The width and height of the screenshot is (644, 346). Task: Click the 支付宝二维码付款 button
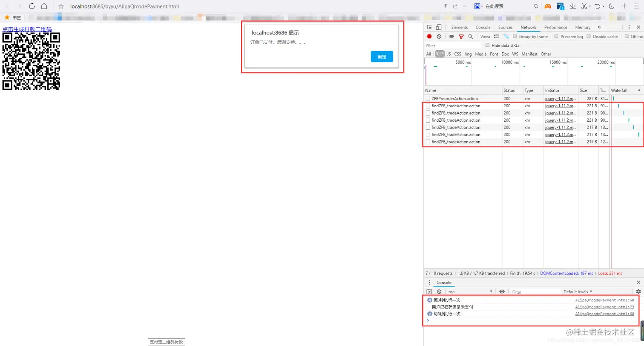167,342
